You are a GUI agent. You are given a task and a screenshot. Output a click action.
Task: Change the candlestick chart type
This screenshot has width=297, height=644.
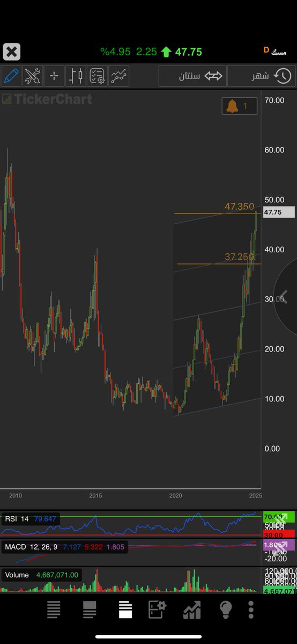[76, 76]
